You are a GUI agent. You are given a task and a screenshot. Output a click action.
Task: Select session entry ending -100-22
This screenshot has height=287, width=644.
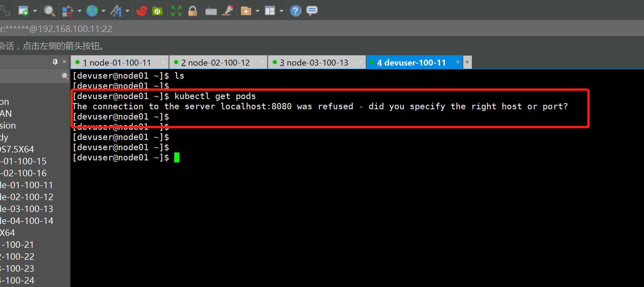click(17, 257)
